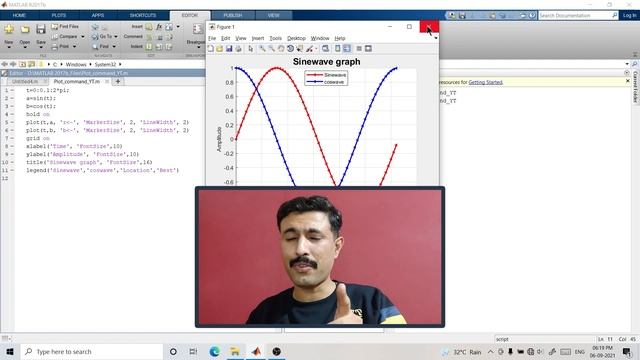Click the browse for folder icon
This screenshot has height=360, width=640.
click(x=31, y=64)
